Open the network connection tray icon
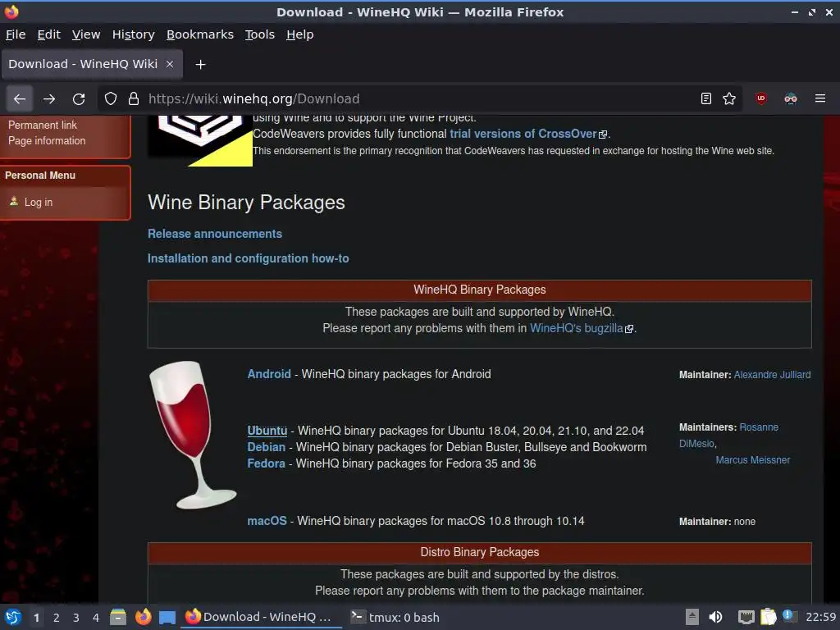 [746, 617]
